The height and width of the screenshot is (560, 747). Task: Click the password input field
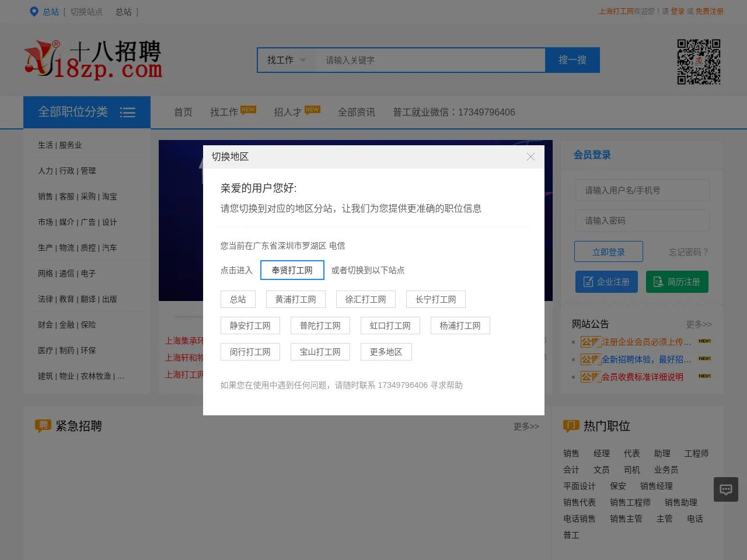coord(642,220)
